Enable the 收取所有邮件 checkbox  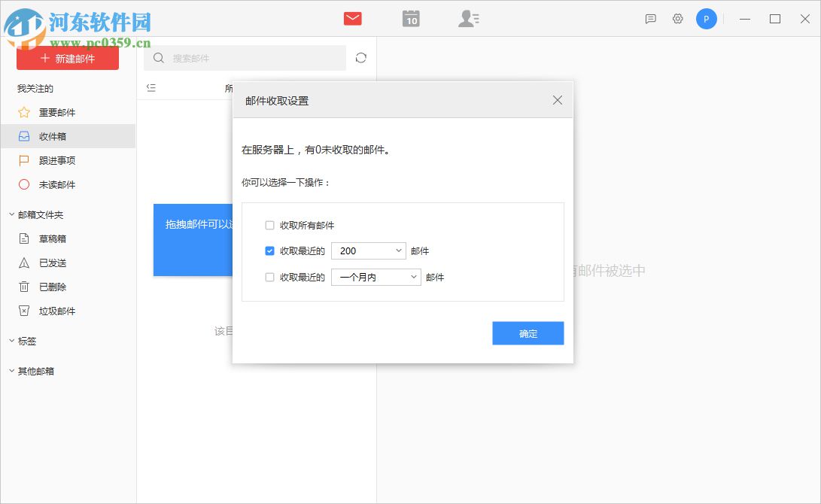(268, 225)
